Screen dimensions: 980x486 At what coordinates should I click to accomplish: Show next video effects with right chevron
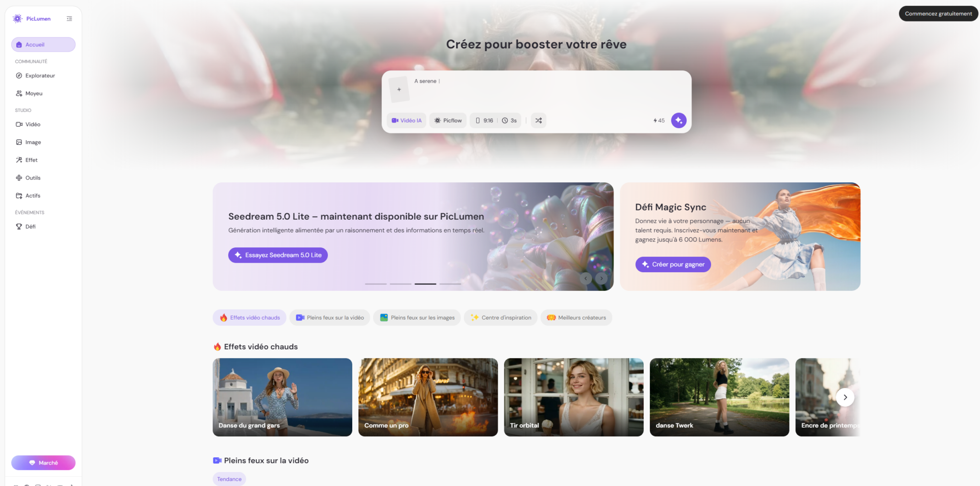pos(845,398)
